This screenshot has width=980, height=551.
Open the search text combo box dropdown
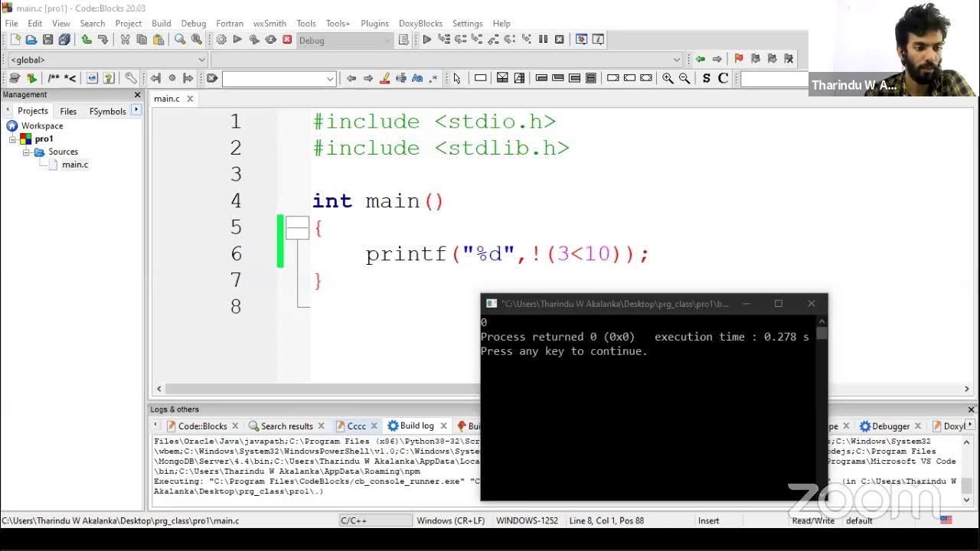tap(330, 79)
